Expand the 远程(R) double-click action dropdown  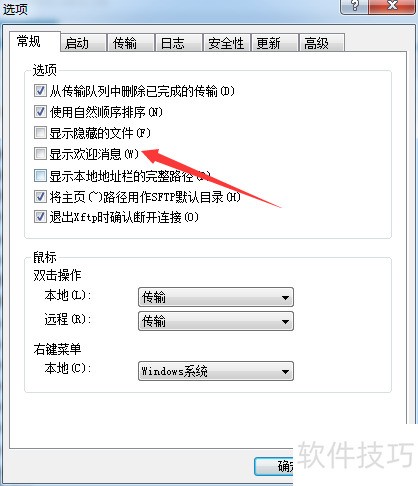(216, 321)
